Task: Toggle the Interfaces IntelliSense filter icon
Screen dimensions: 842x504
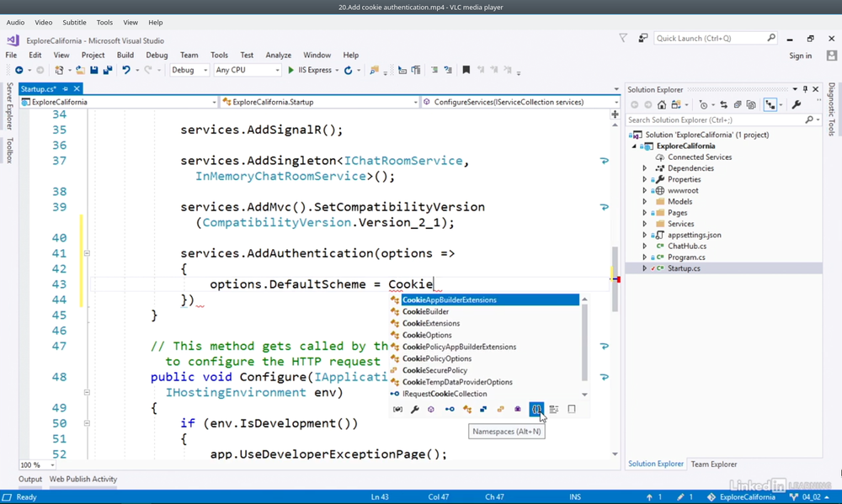Action: (x=450, y=409)
